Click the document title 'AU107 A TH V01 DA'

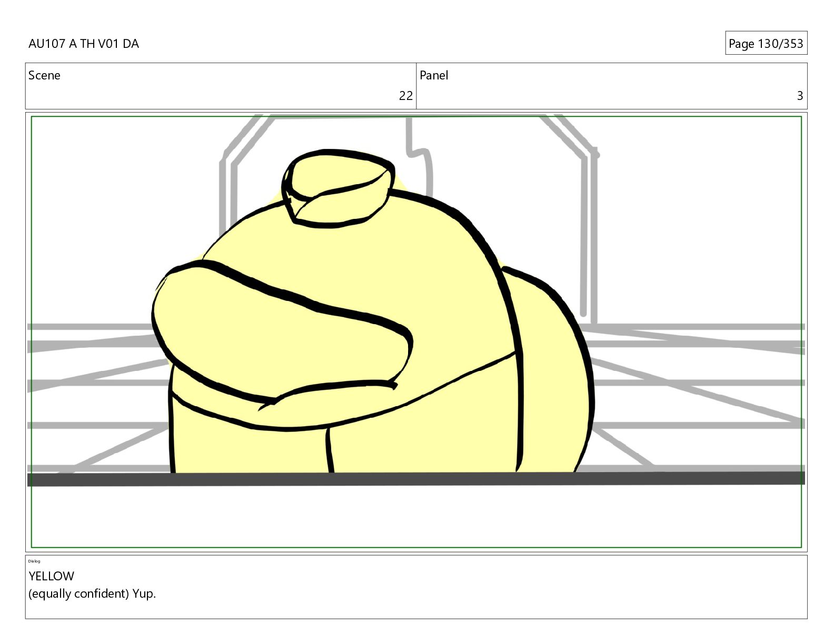tap(84, 44)
